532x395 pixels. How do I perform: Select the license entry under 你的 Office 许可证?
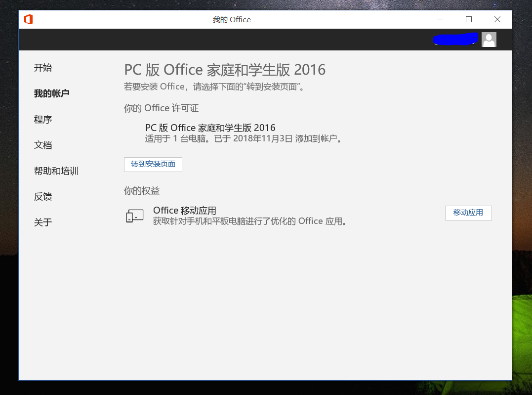pyautogui.click(x=210, y=128)
